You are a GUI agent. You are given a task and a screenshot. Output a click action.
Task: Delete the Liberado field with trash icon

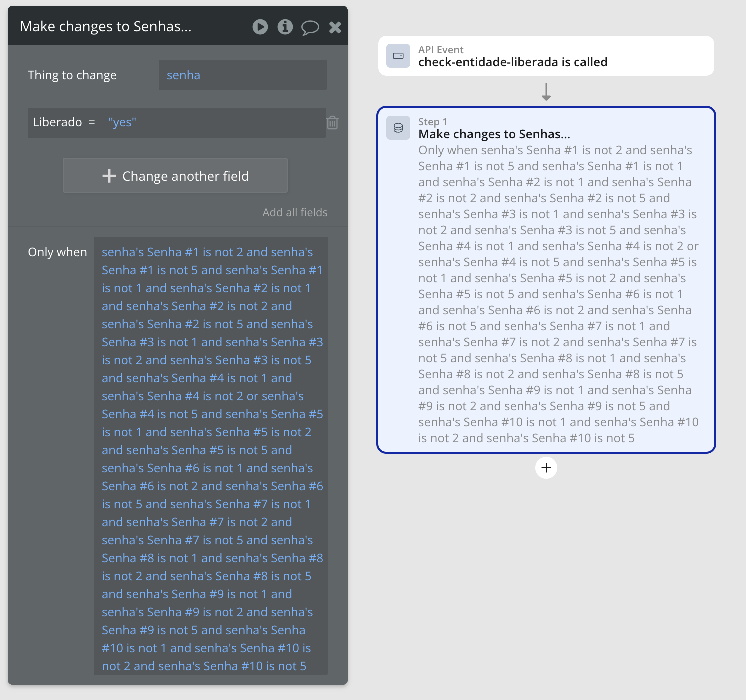point(333,122)
